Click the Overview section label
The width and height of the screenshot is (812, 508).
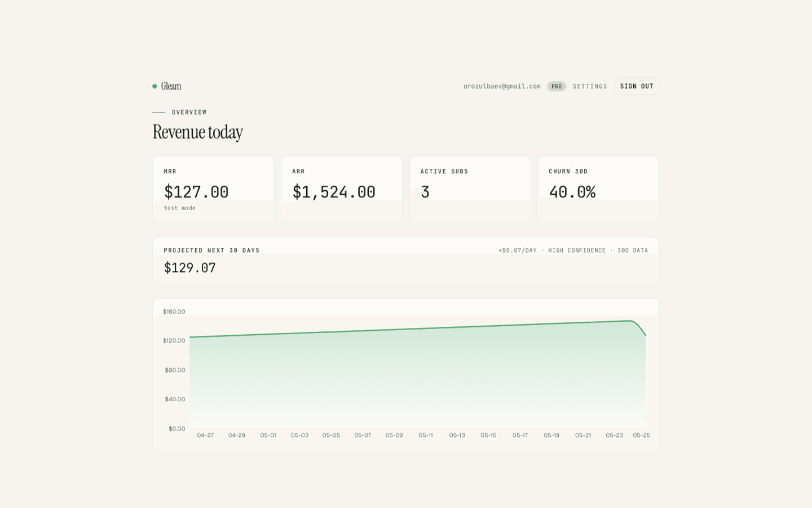[189, 112]
